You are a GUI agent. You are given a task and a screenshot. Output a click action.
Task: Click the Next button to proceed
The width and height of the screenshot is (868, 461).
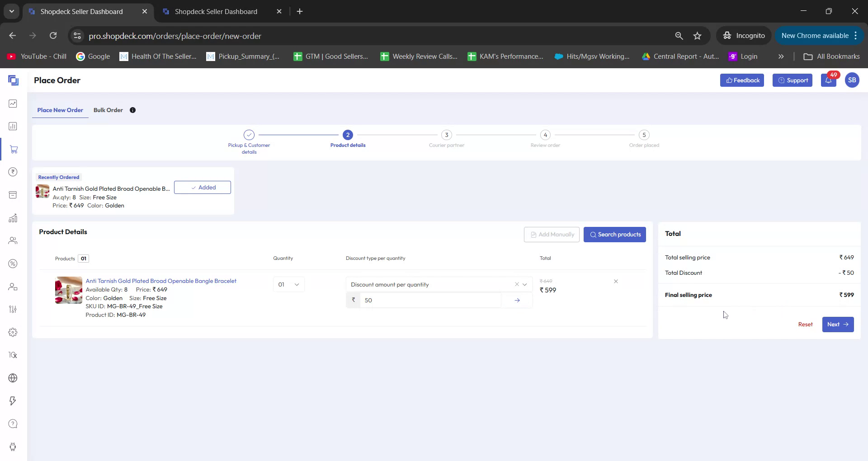837,324
